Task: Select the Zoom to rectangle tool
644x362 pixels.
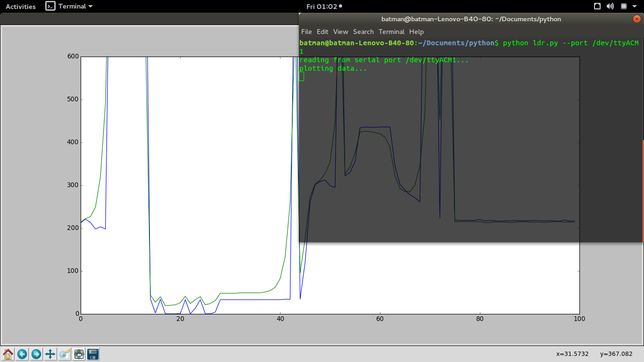Action: coord(65,354)
